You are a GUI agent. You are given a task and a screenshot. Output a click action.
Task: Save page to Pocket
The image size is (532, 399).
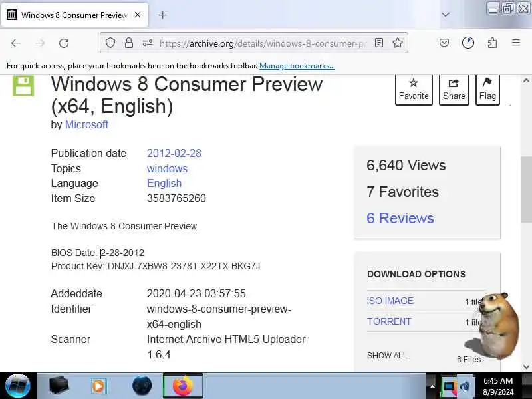(444, 43)
